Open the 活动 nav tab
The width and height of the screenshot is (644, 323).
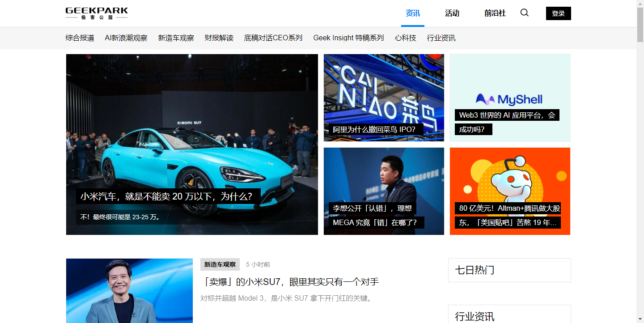pos(452,13)
